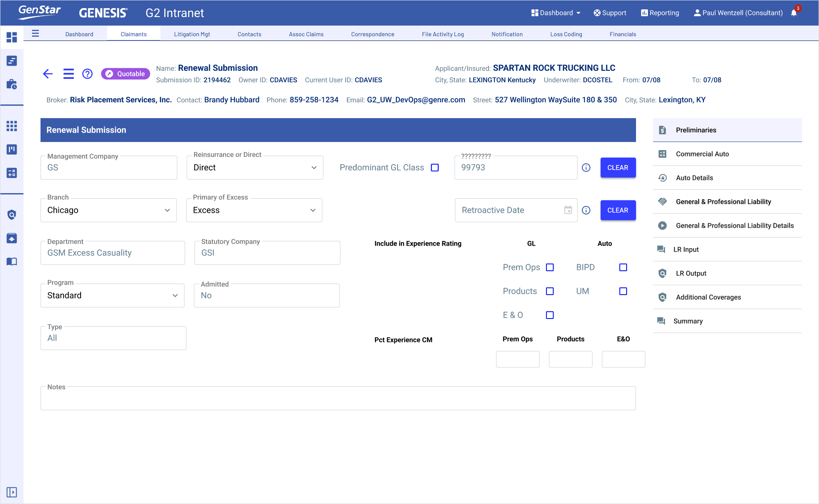Toggle the E & O checkbox
Screen dimensions: 819x504
(x=550, y=315)
